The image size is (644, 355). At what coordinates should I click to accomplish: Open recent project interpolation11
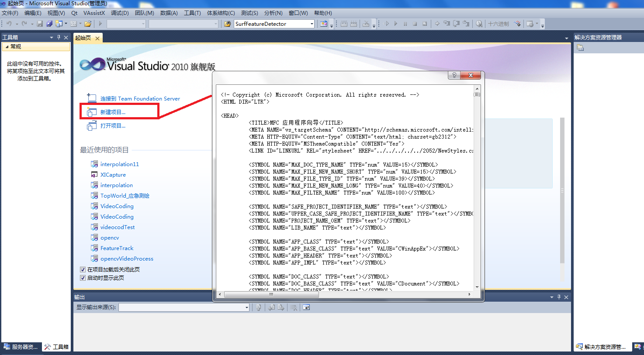tap(120, 164)
